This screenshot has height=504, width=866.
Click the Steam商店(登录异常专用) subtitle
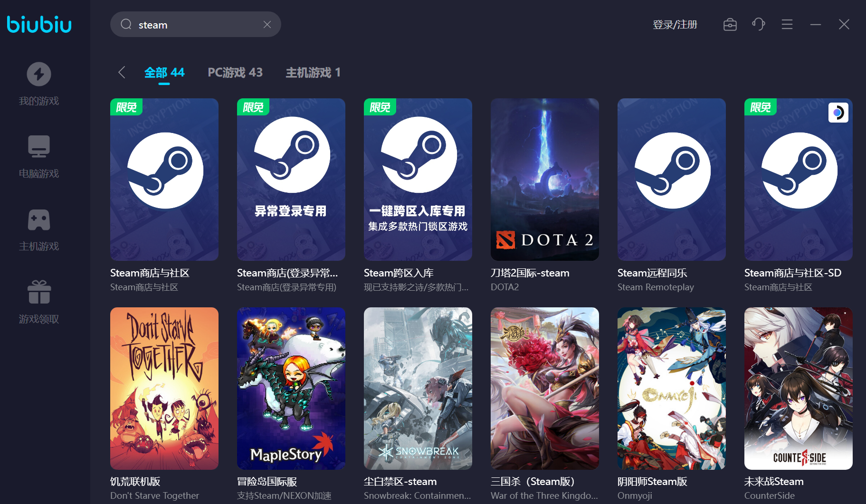point(286,287)
